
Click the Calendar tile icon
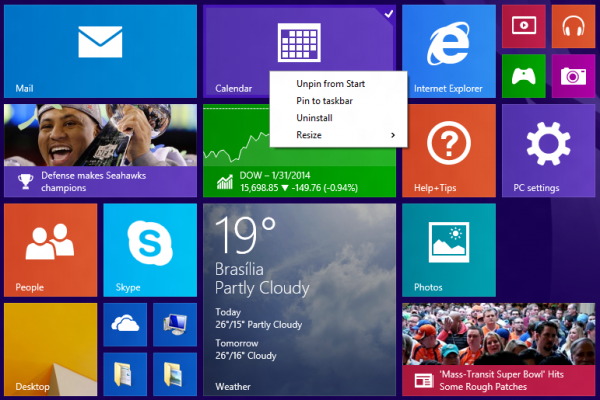pyautogui.click(x=299, y=42)
